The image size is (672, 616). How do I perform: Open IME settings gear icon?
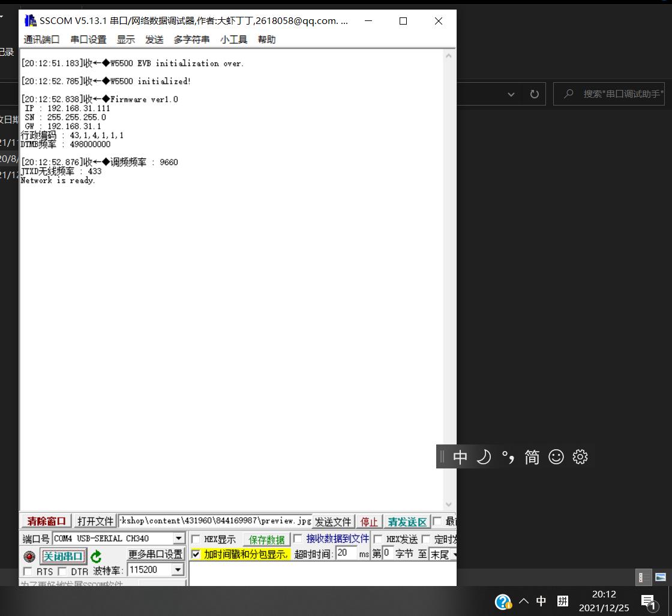tap(580, 457)
